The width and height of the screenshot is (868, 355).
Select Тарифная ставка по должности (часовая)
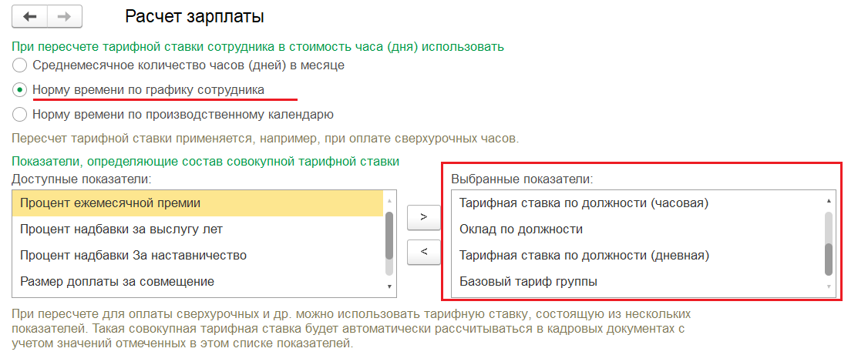tap(584, 203)
